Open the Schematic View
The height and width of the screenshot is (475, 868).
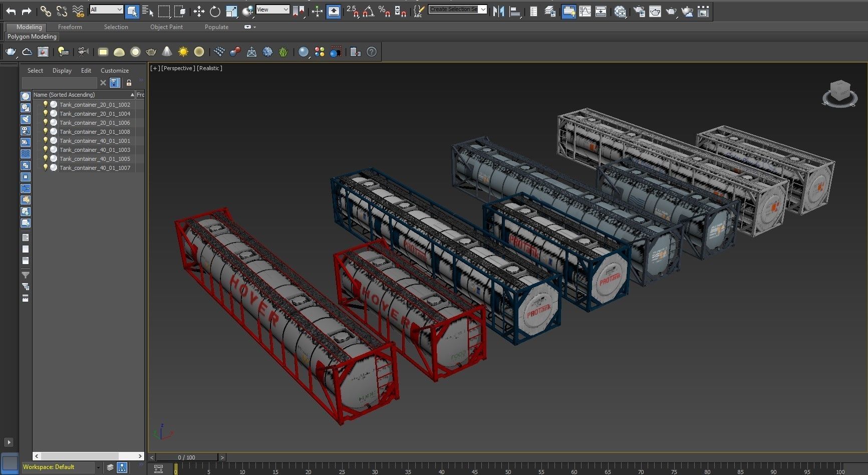point(601,11)
